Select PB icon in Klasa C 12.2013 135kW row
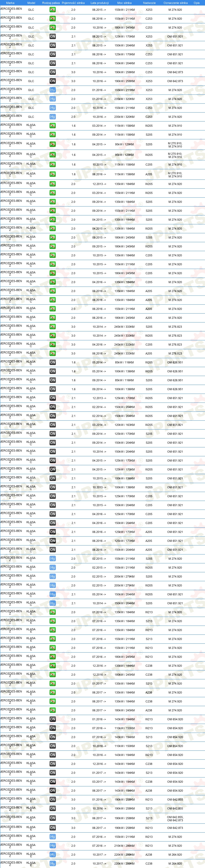 tap(52, 184)
